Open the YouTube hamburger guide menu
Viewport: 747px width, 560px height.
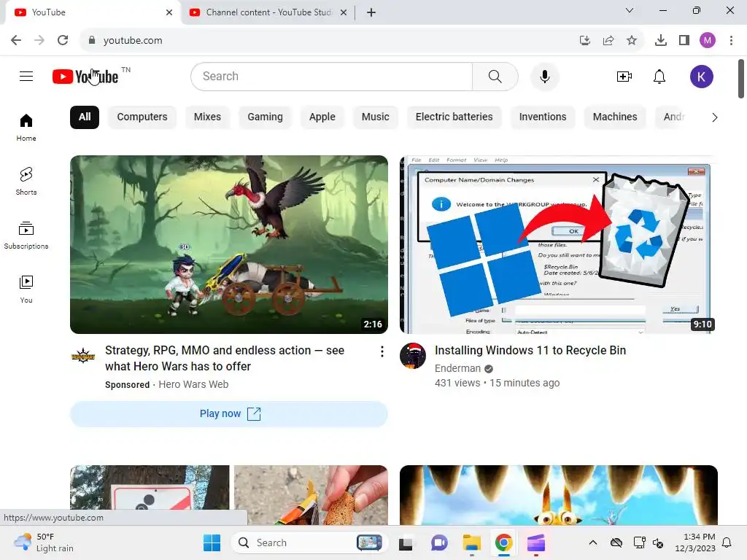(x=26, y=76)
